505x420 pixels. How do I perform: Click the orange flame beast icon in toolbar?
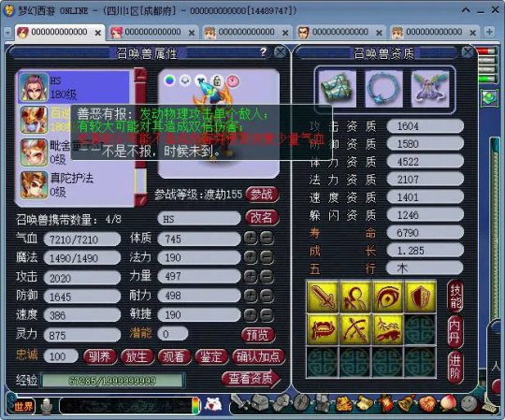[x=343, y=403]
